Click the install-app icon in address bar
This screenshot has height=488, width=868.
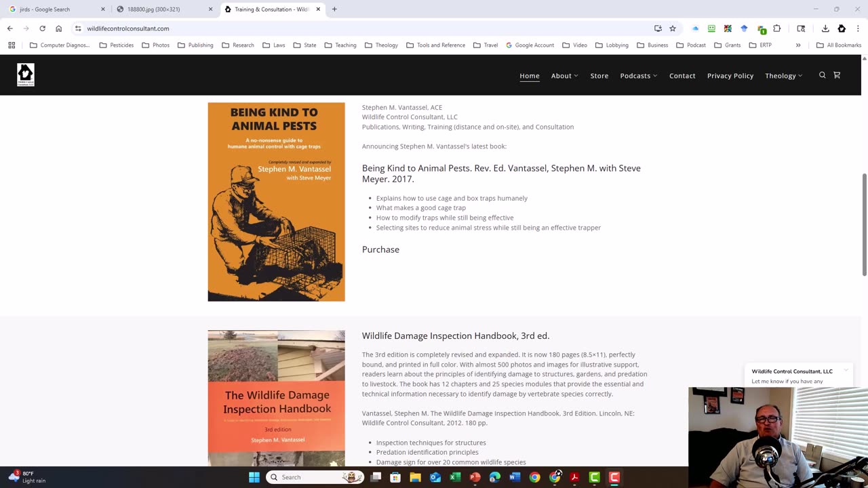[x=658, y=28]
